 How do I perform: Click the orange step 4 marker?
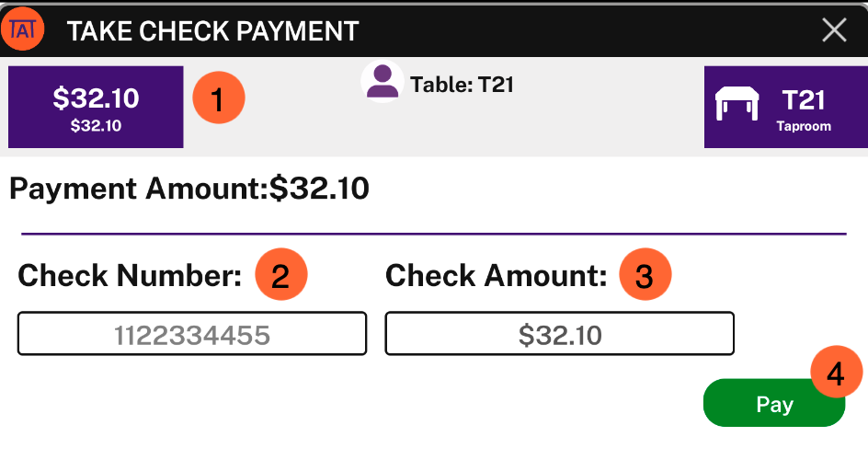point(837,372)
